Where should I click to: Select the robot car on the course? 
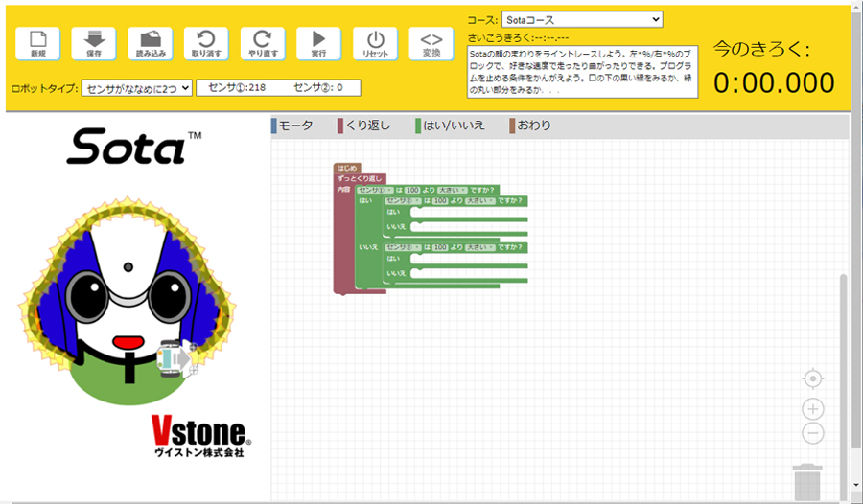tap(175, 358)
